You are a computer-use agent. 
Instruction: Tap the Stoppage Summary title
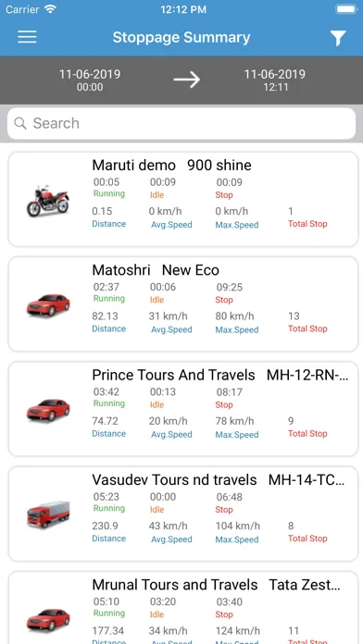[x=181, y=37]
